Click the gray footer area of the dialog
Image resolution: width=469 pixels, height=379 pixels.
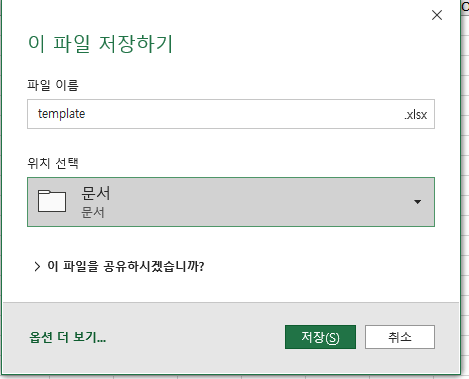[231, 337]
